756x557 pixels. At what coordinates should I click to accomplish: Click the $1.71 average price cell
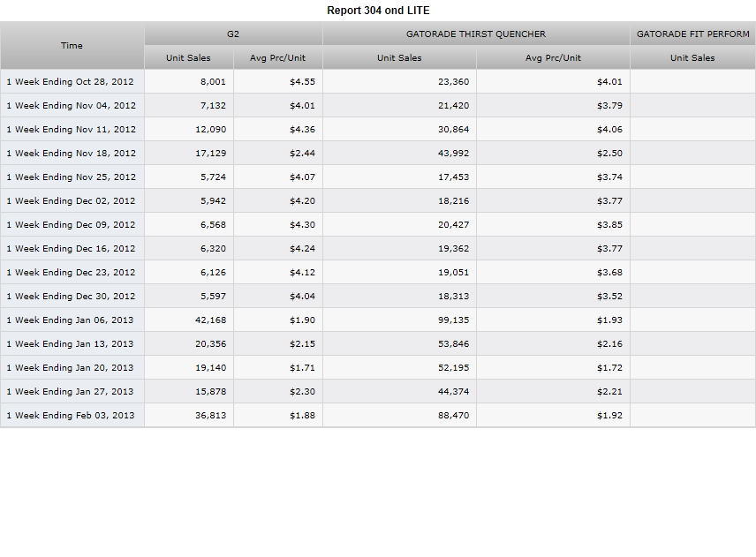(277, 367)
